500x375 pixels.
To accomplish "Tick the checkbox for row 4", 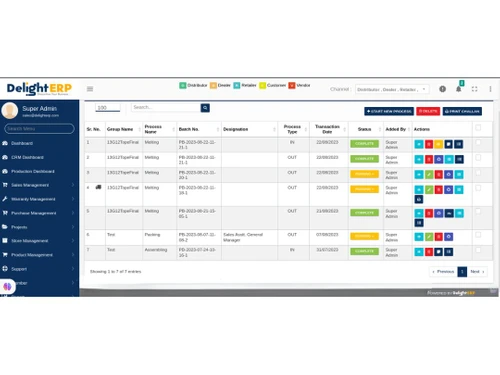I will [x=478, y=188].
